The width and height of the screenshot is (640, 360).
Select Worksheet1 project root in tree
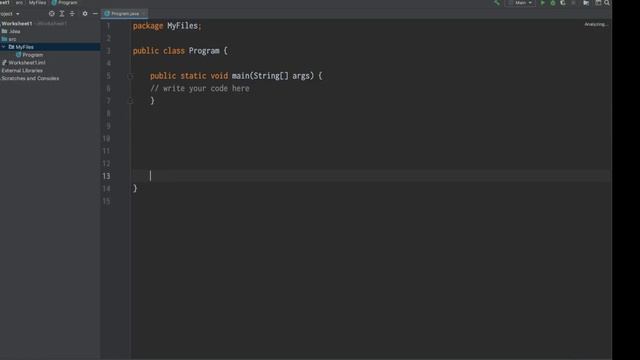tap(16, 24)
